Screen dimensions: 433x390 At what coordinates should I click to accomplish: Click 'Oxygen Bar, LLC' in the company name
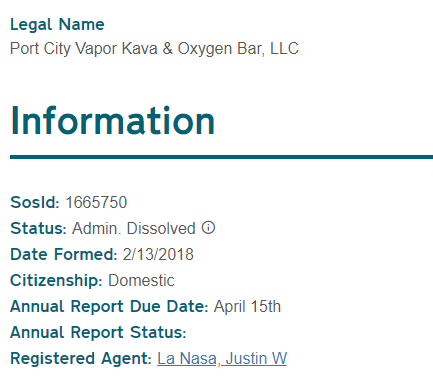tap(238, 49)
